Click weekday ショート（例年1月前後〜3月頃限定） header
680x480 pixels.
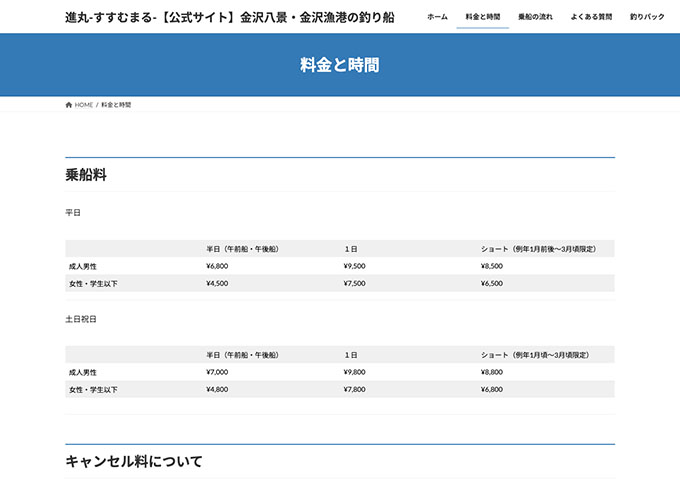click(539, 249)
